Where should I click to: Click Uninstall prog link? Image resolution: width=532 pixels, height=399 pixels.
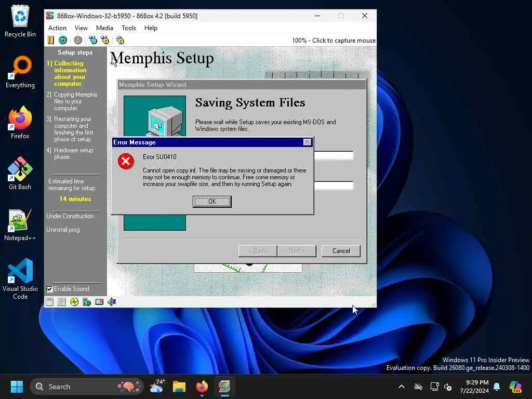[63, 230]
